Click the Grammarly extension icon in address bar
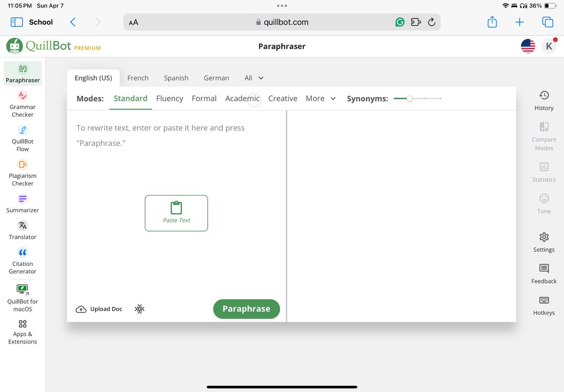The width and height of the screenshot is (564, 392). pyautogui.click(x=399, y=22)
